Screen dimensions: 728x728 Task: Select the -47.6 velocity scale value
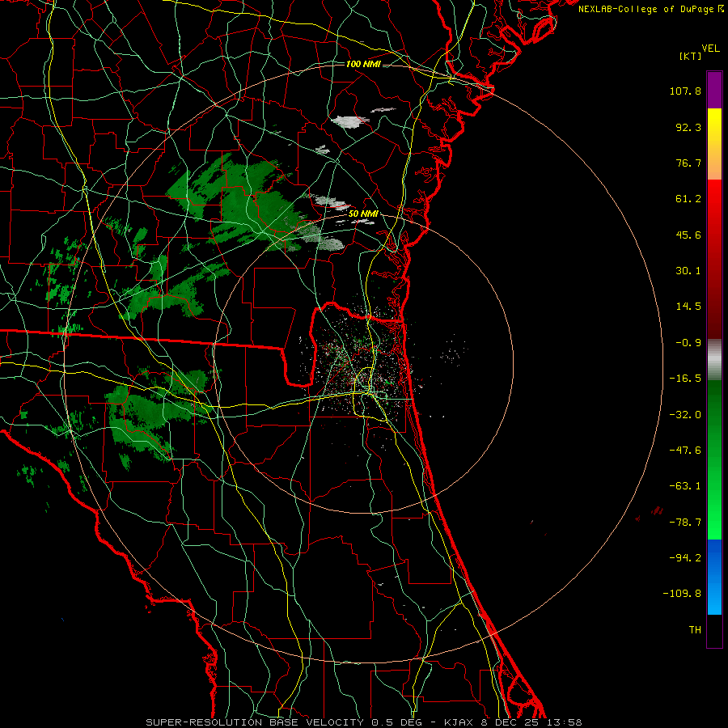click(x=685, y=451)
